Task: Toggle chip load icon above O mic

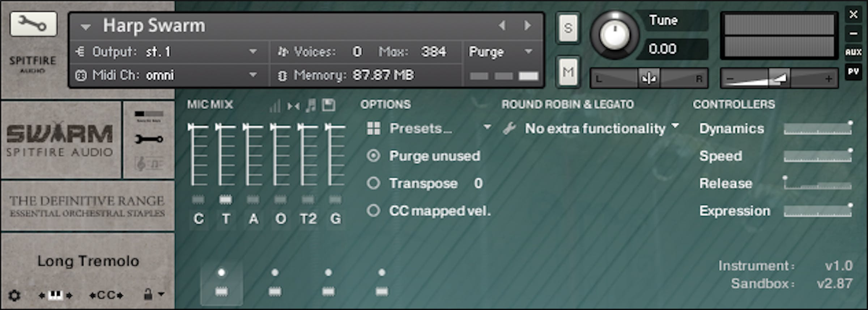Action: click(x=280, y=199)
